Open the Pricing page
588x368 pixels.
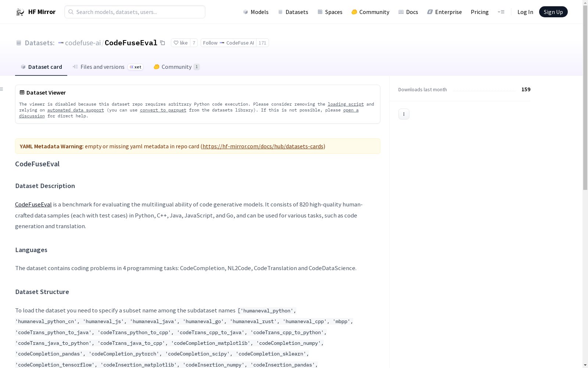tap(480, 12)
